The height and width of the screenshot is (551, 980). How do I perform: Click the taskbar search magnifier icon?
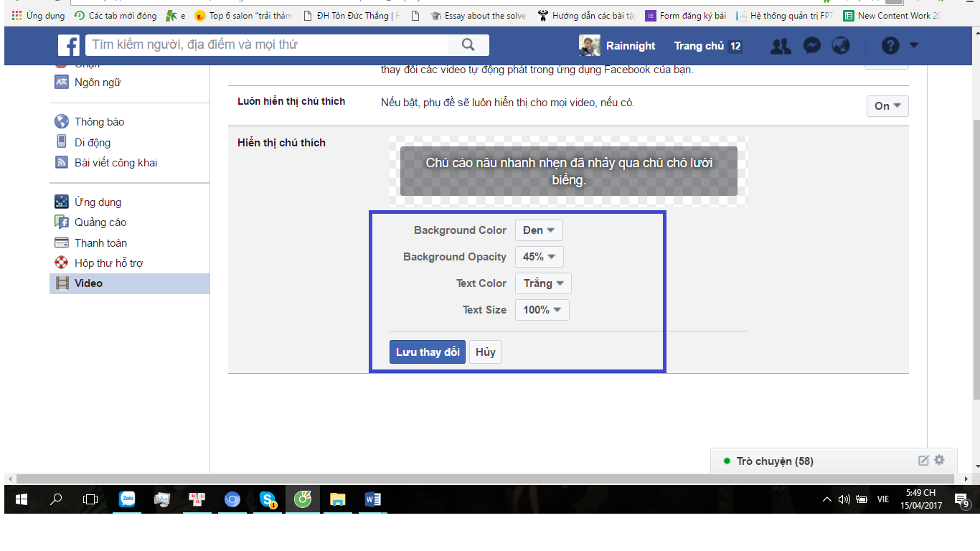click(x=56, y=499)
